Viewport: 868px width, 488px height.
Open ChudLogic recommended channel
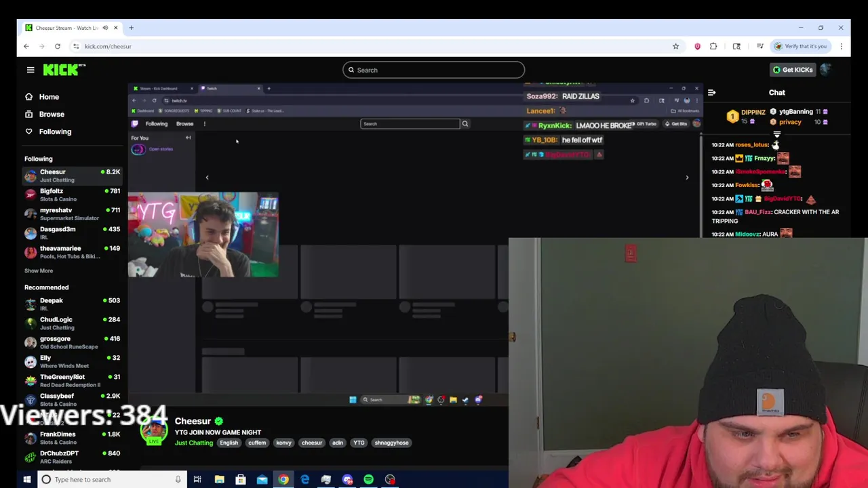point(72,323)
